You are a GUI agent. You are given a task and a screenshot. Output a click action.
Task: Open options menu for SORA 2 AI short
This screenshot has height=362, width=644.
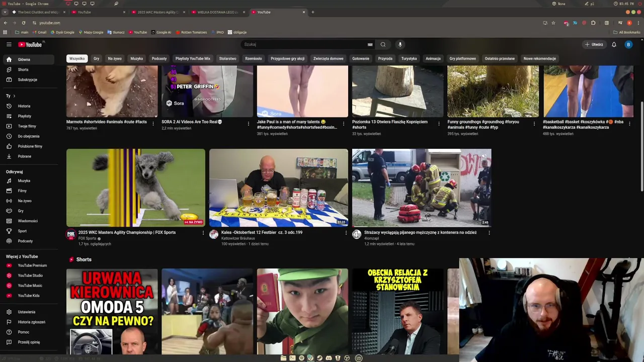point(249,124)
